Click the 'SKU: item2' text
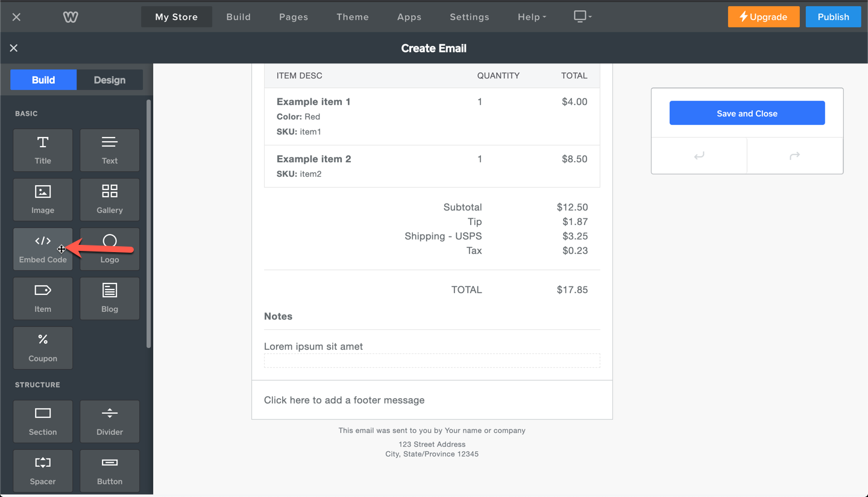This screenshot has width=868, height=497. click(x=299, y=174)
